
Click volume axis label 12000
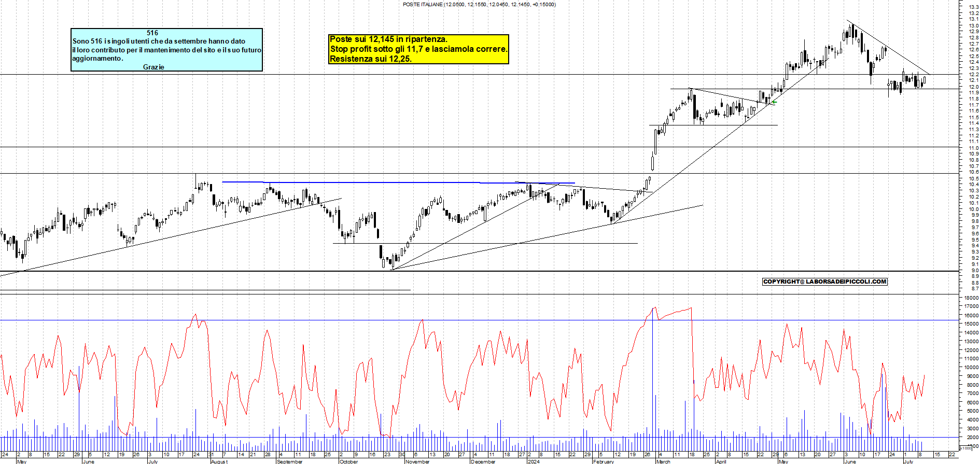click(x=971, y=350)
